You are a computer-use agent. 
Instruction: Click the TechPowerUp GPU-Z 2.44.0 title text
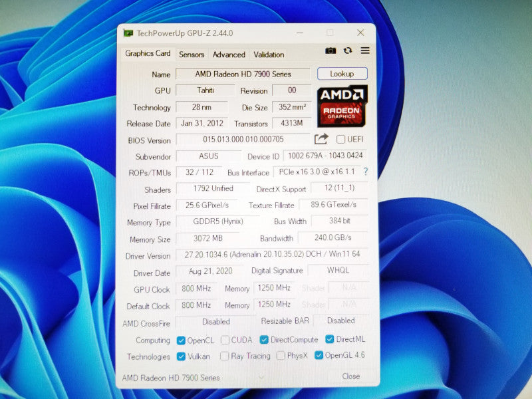click(x=185, y=33)
